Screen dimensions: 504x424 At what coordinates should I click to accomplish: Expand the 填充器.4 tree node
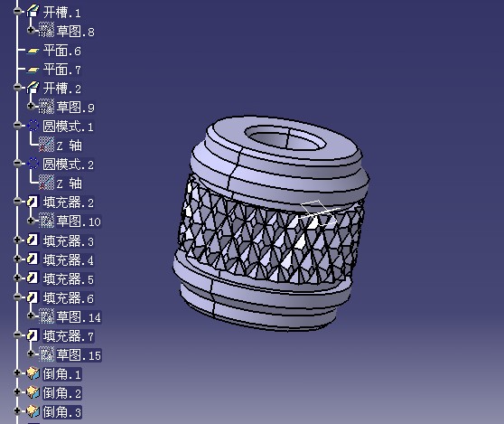tap(17, 259)
